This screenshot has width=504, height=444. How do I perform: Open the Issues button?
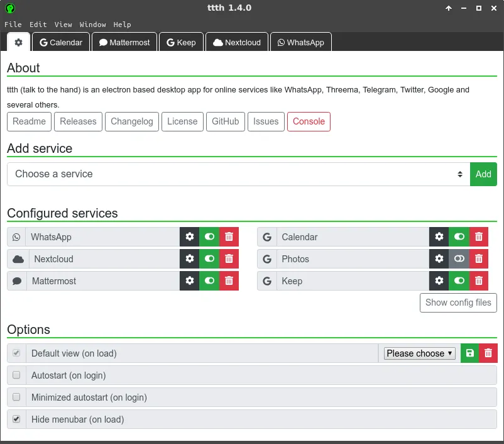click(x=266, y=121)
